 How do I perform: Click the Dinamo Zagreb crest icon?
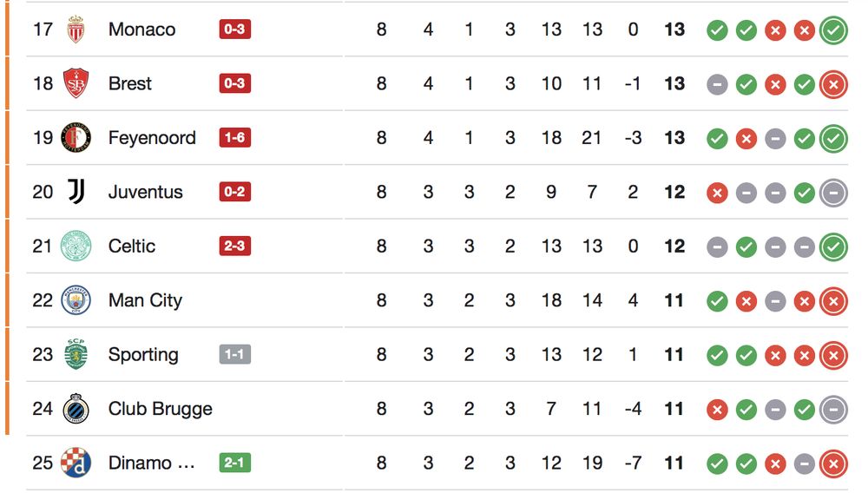click(76, 463)
